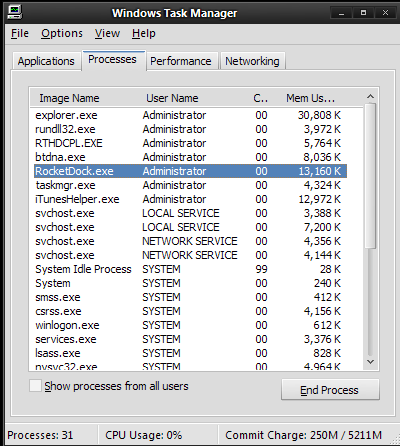The image size is (400, 446).
Task: Click the End Process button
Action: point(330,390)
